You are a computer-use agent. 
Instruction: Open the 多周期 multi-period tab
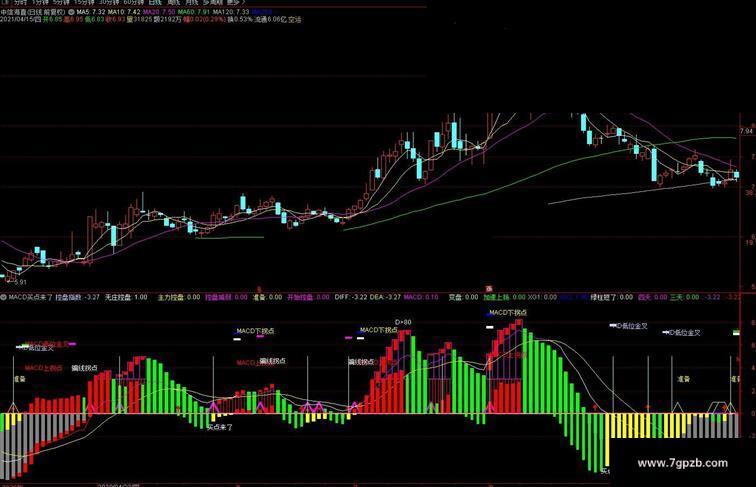tap(213, 2)
